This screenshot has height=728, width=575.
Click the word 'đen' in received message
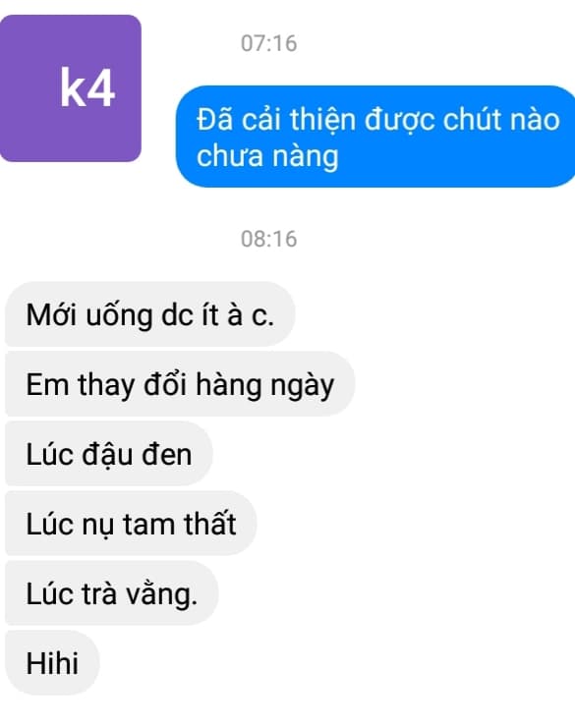tap(167, 454)
